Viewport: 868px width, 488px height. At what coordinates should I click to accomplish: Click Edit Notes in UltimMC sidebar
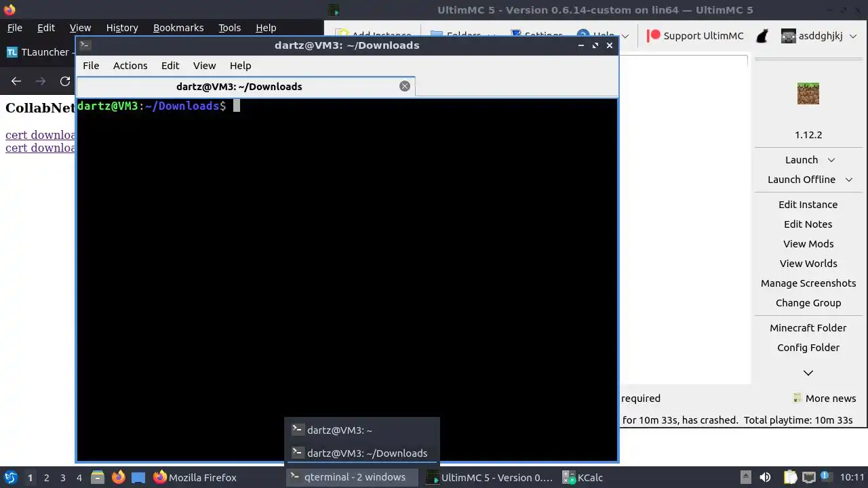[x=808, y=224]
